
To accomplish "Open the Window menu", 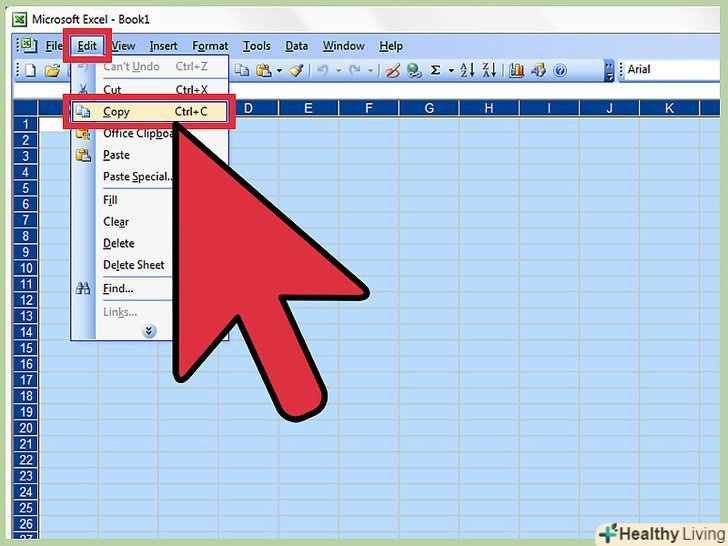I will pyautogui.click(x=344, y=46).
